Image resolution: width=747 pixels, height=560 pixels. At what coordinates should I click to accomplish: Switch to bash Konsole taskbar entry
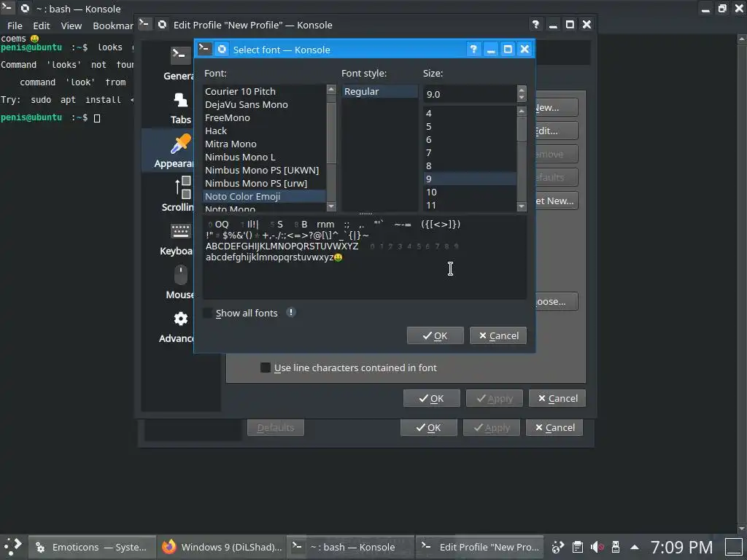click(351, 547)
